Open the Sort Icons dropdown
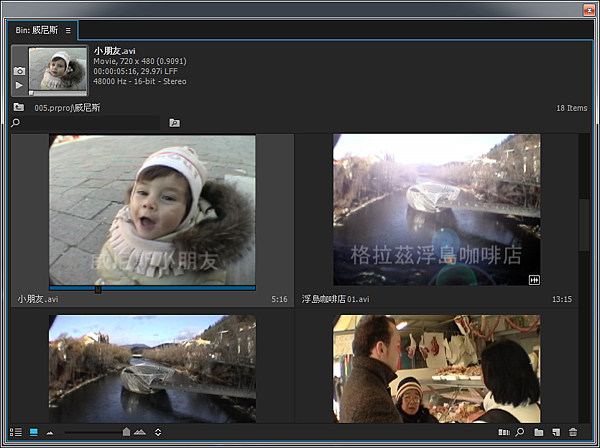This screenshot has width=600, height=448. click(158, 432)
